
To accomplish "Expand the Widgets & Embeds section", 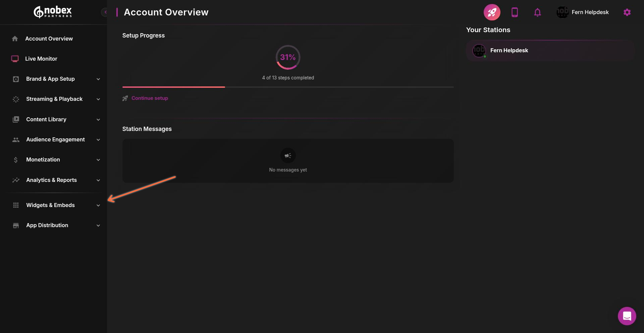I will [x=50, y=205].
